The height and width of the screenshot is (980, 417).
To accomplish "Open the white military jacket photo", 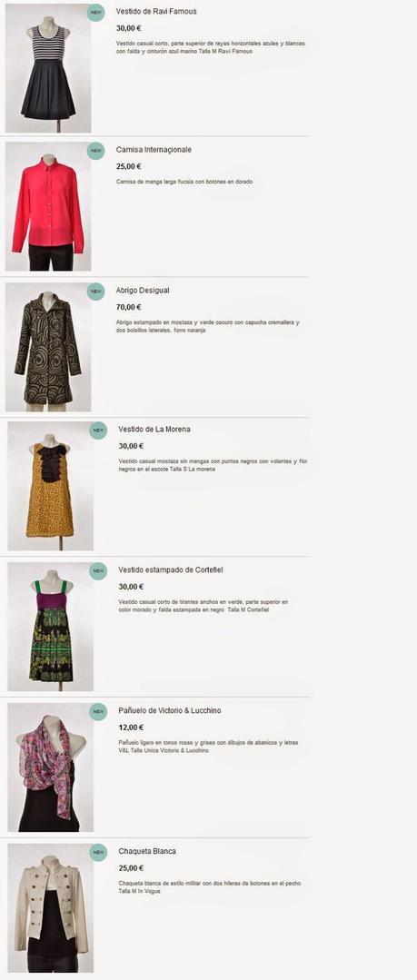I will [x=51, y=907].
